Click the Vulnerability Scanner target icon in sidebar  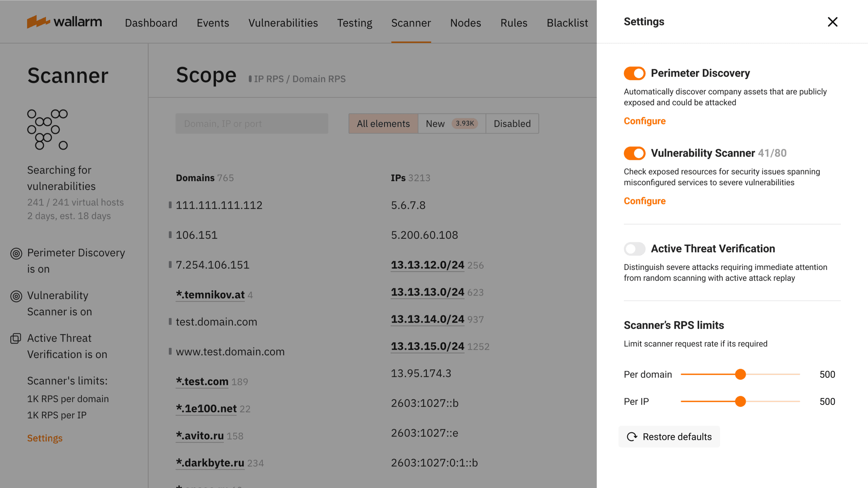pos(16,296)
